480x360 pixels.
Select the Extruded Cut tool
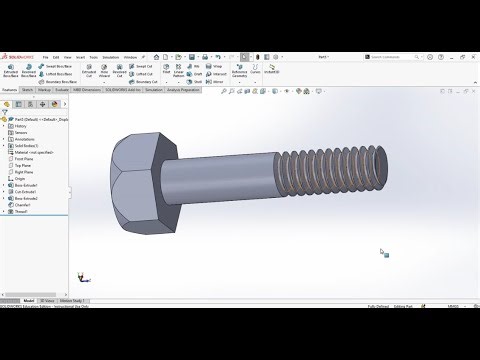(x=89, y=71)
